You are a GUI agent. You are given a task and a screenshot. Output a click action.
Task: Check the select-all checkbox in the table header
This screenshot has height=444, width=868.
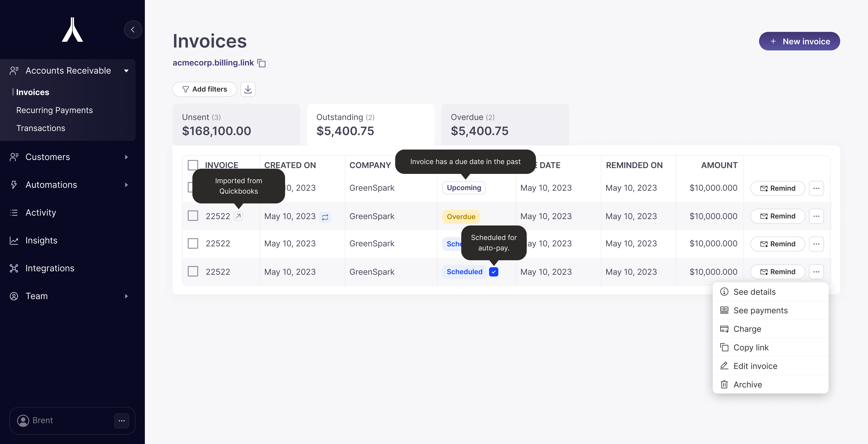(x=193, y=165)
